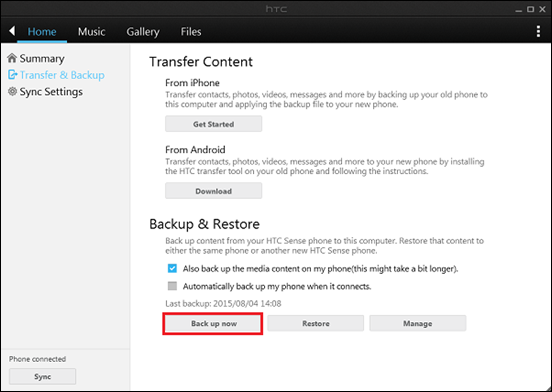The width and height of the screenshot is (552, 392).
Task: Switch to the Music tab
Action: point(92,32)
